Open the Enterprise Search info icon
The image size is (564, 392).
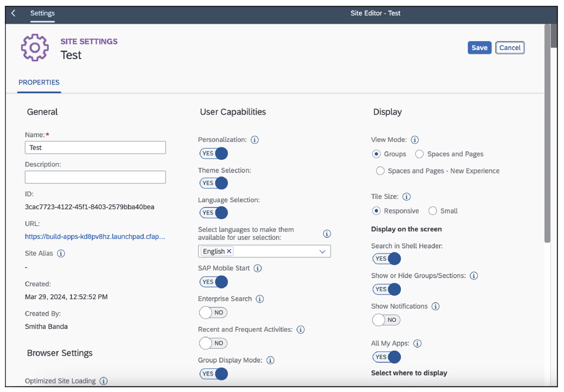click(260, 298)
